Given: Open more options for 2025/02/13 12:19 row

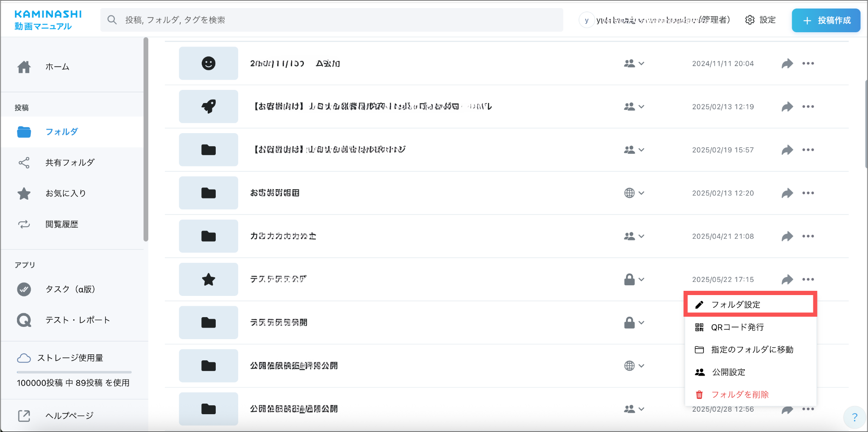Looking at the screenshot, I should tap(808, 107).
